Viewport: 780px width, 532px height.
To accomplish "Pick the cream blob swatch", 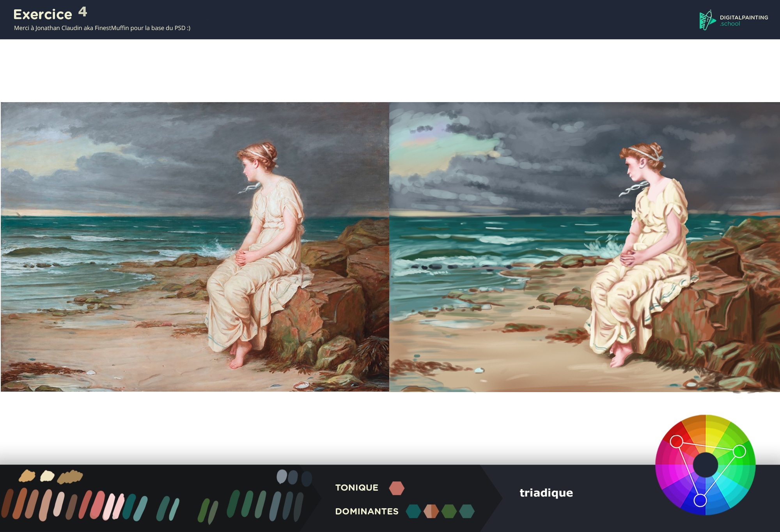I will pyautogui.click(x=48, y=476).
